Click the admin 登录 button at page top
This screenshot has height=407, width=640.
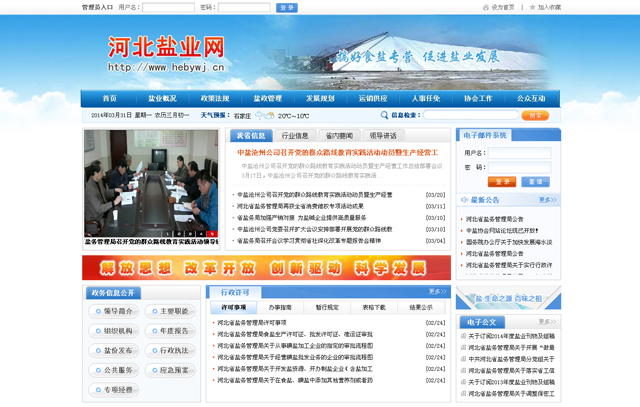287,8
